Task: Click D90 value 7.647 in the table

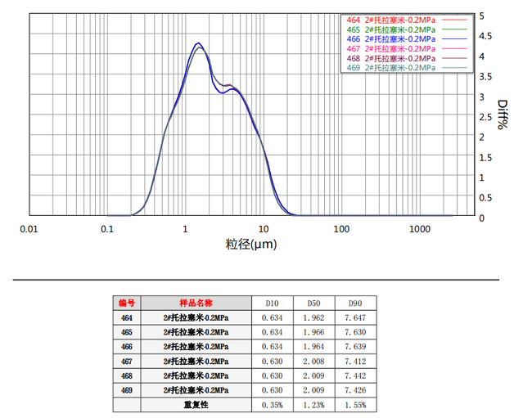Action: coord(355,317)
